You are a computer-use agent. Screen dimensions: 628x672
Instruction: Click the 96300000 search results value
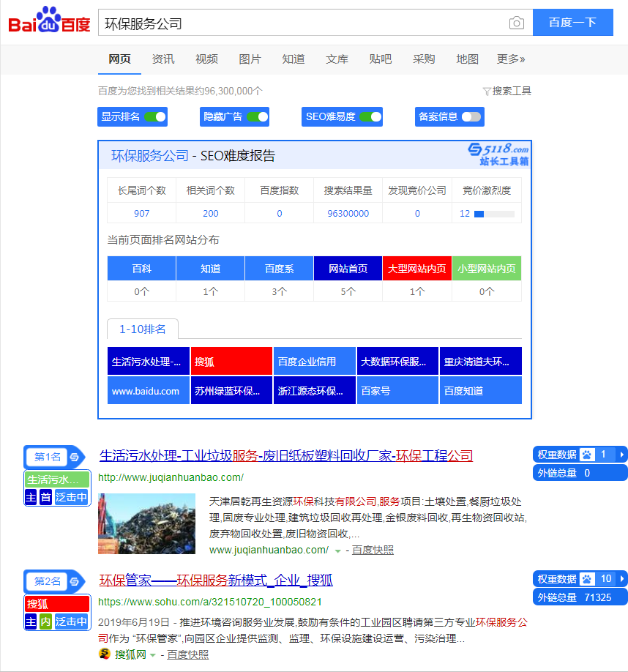pyautogui.click(x=348, y=214)
